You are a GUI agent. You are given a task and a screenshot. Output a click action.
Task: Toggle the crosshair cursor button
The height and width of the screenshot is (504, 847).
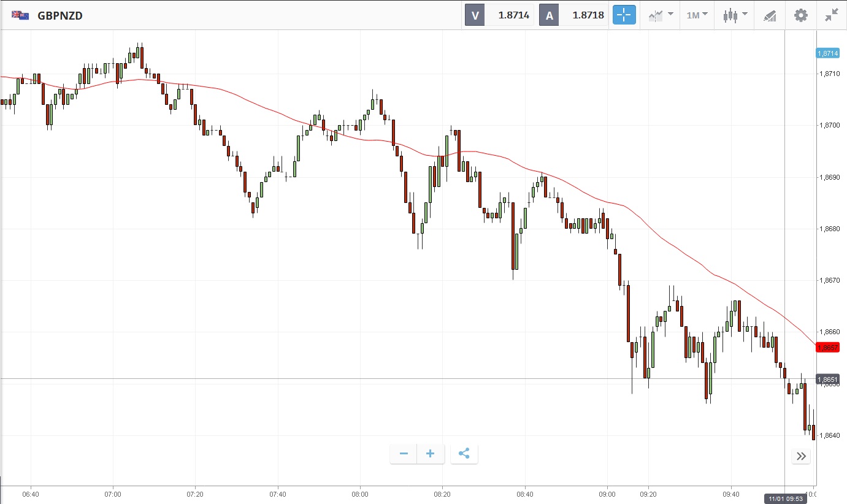624,15
